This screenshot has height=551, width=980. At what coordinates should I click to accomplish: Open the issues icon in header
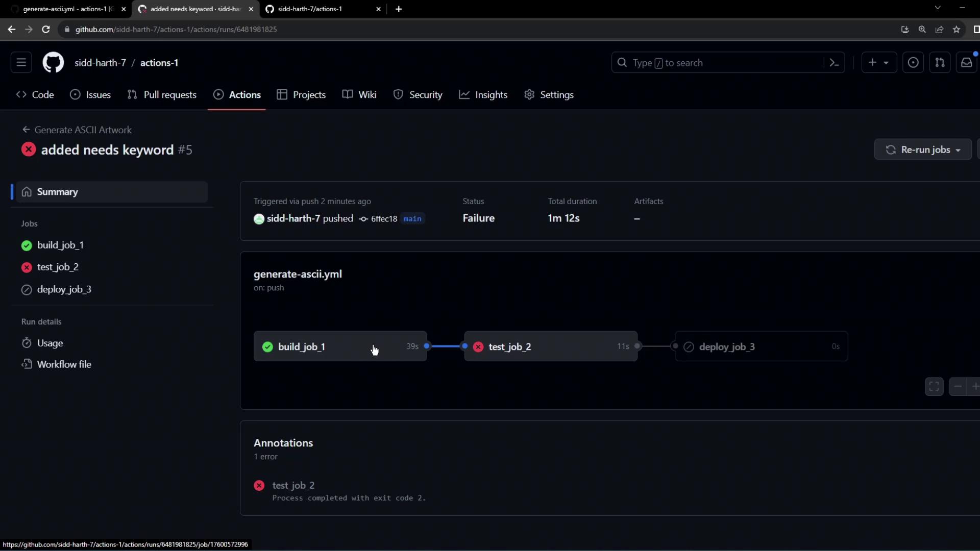click(x=913, y=63)
